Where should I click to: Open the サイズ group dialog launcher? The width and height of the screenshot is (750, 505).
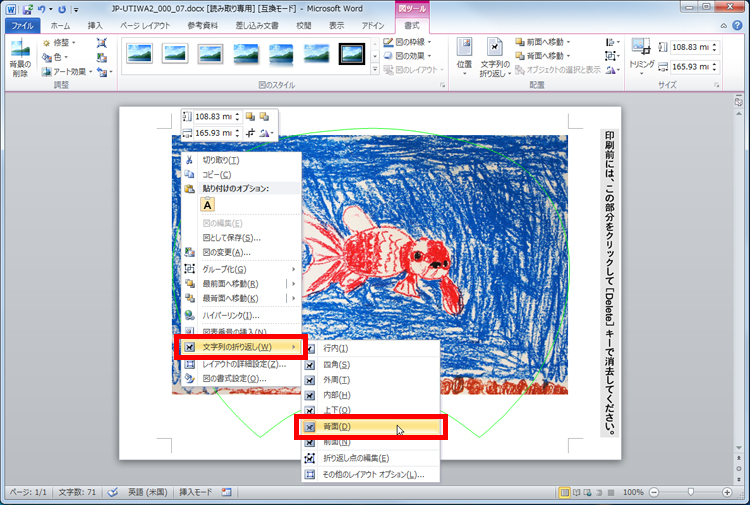(717, 85)
